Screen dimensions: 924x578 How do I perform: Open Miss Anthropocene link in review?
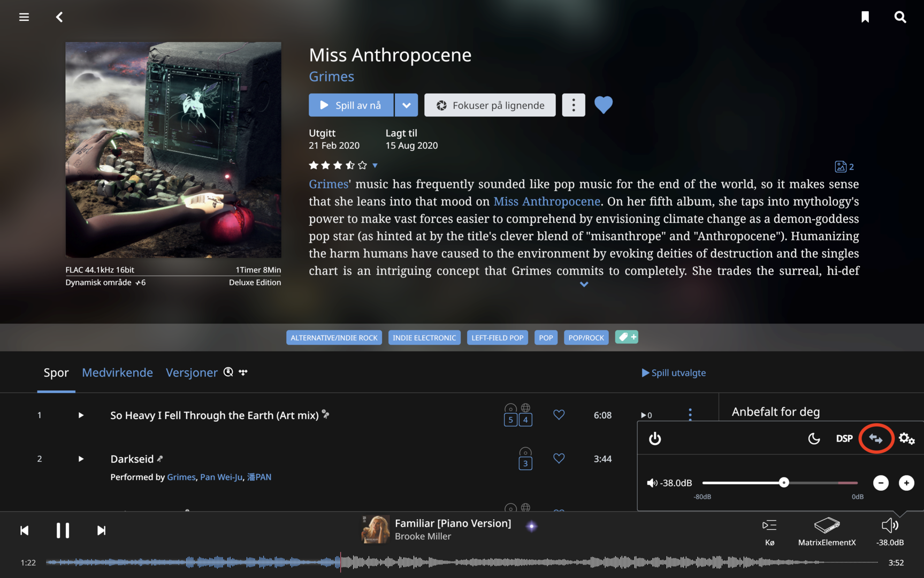tap(547, 201)
